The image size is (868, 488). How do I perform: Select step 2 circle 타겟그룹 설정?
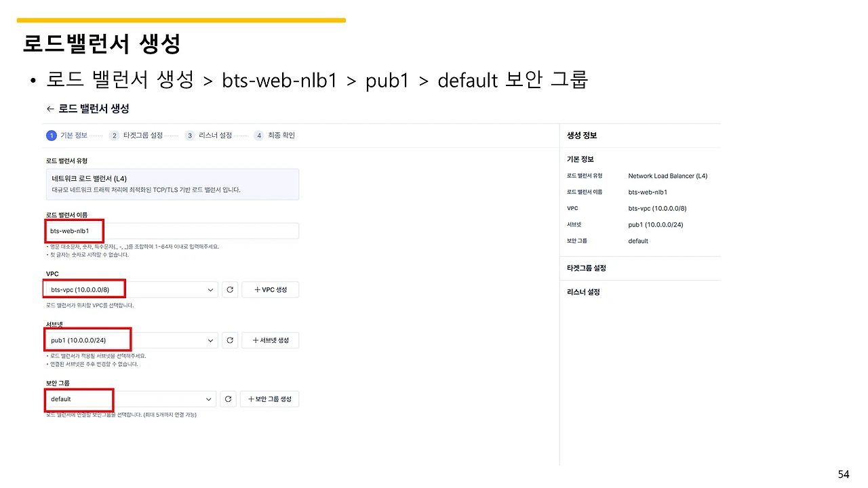[x=115, y=136]
